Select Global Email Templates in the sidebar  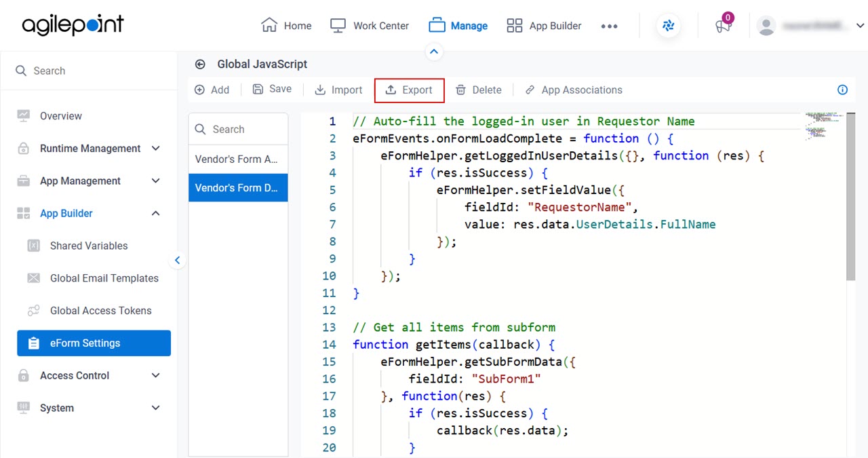(104, 278)
